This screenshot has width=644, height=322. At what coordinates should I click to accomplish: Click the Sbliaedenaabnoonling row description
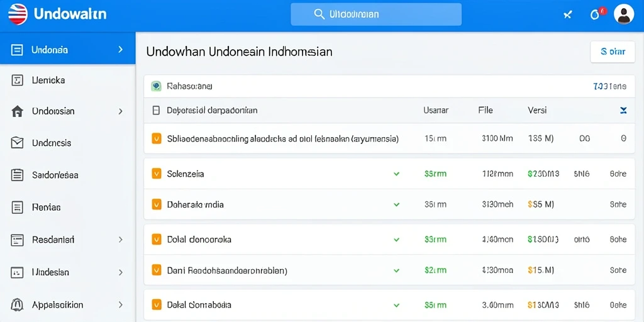[x=283, y=138]
